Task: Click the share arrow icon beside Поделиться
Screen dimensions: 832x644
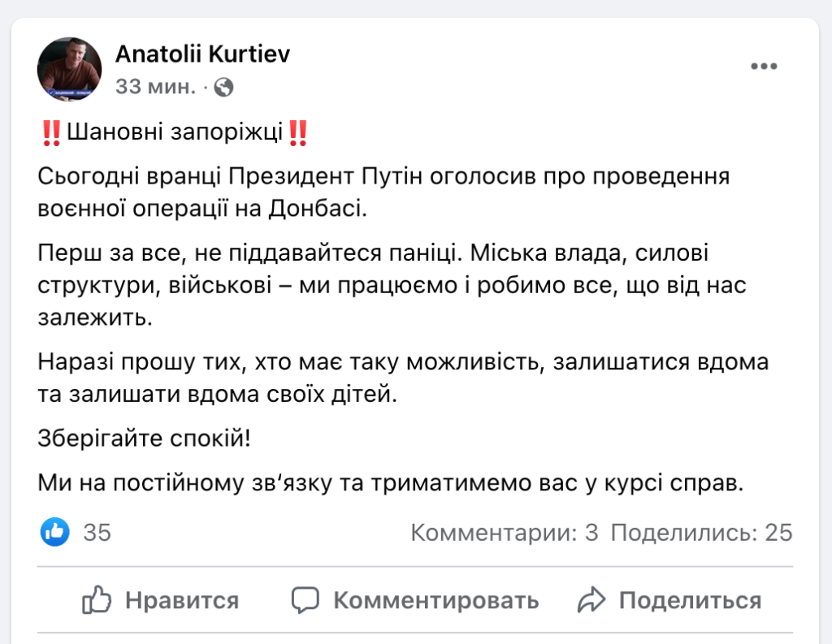Action: 592,600
